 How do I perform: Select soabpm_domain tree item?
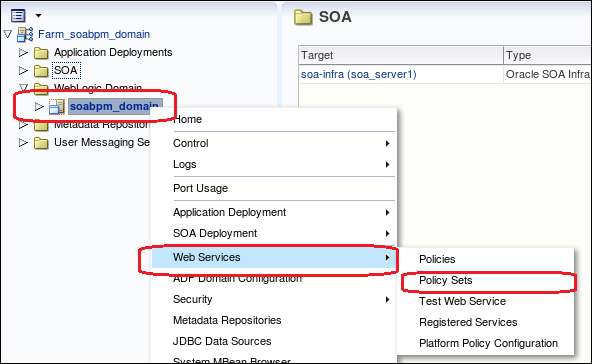[x=115, y=106]
